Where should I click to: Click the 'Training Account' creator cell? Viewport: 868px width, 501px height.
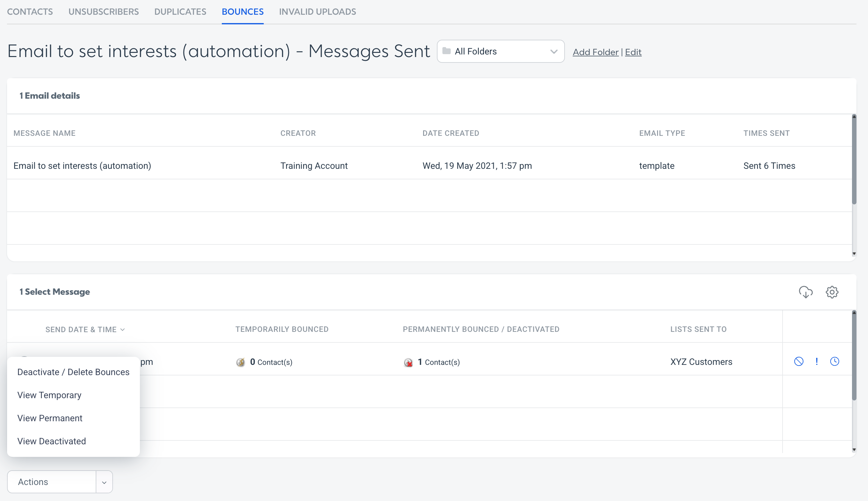314,166
